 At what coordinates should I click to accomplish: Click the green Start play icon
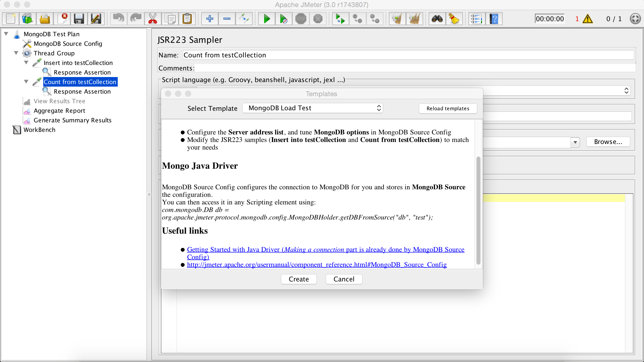[x=267, y=19]
